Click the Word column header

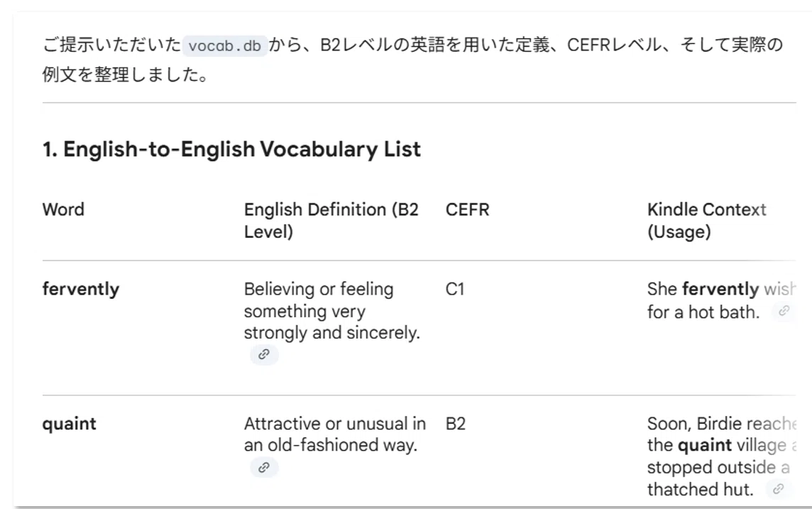(63, 209)
